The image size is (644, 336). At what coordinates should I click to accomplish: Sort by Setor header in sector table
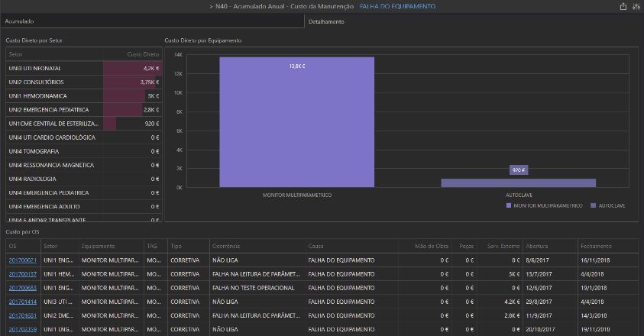pyautogui.click(x=15, y=54)
